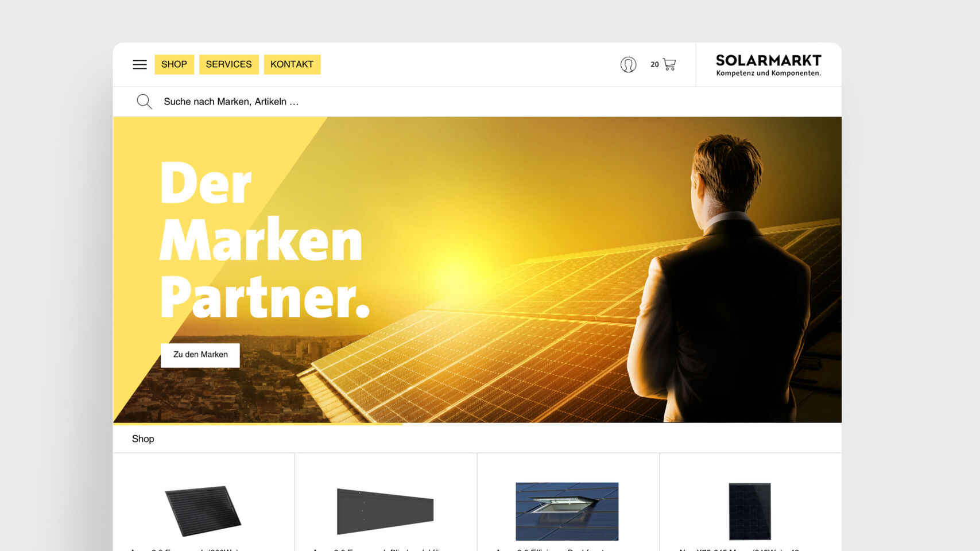Screen dimensions: 980x551
Task: Click the Zu den Marken button
Action: click(200, 355)
